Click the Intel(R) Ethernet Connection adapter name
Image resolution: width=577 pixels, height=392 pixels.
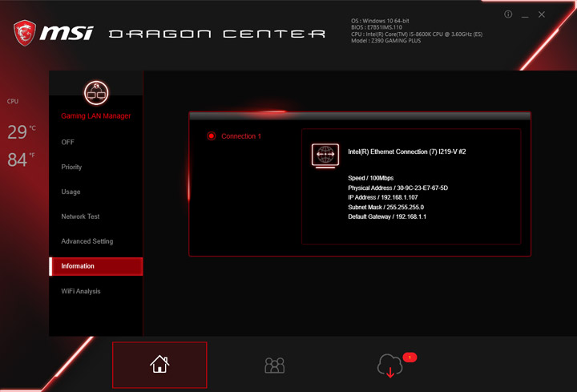coord(407,152)
